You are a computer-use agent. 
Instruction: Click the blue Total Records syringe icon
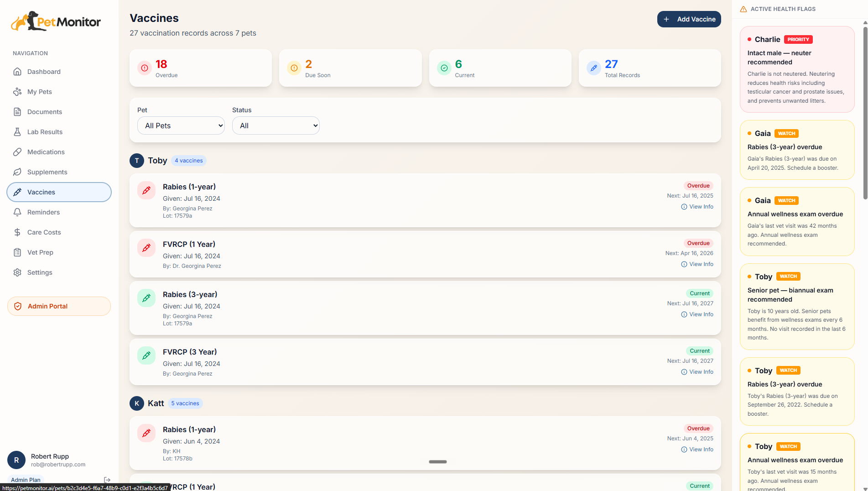click(594, 68)
